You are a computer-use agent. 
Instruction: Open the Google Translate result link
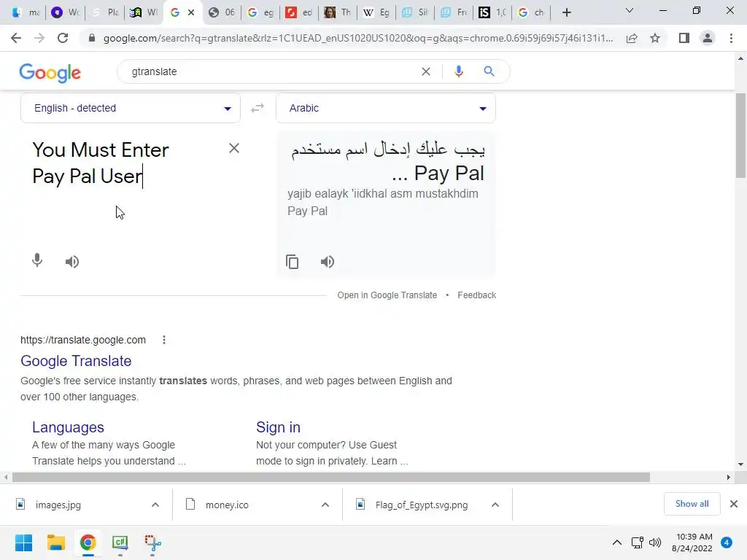76,361
